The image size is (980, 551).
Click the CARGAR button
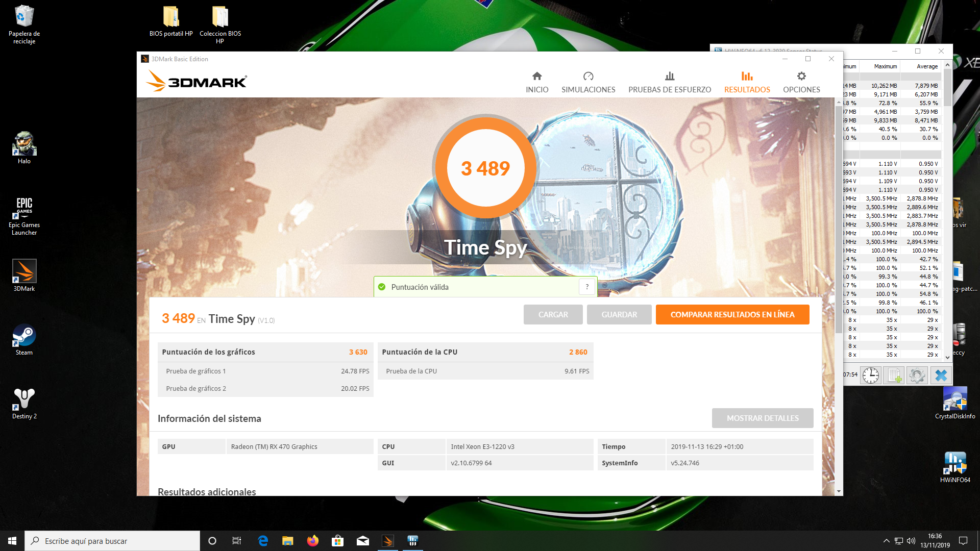(553, 314)
